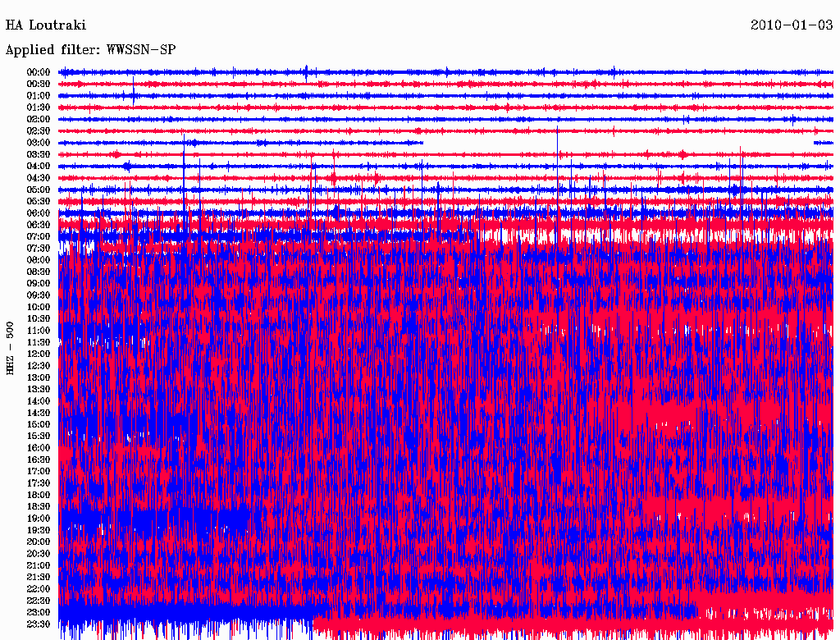The height and width of the screenshot is (640, 840).
Task: Click the '13:00' time label
Action: pyautogui.click(x=39, y=377)
